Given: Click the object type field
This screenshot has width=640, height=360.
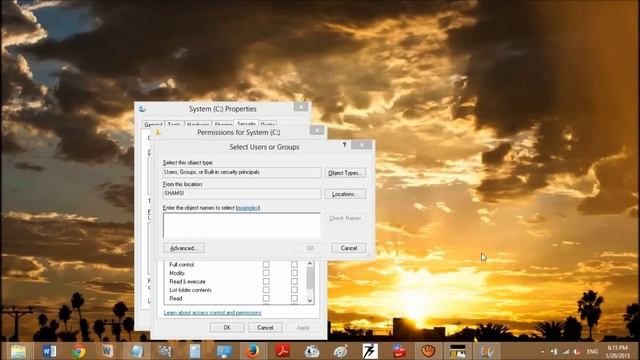Looking at the screenshot, I should (x=242, y=172).
